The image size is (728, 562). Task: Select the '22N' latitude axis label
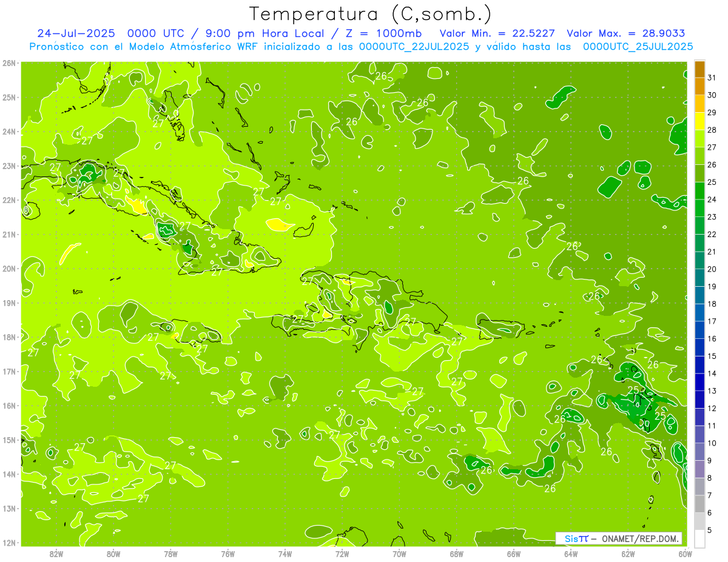tap(10, 199)
